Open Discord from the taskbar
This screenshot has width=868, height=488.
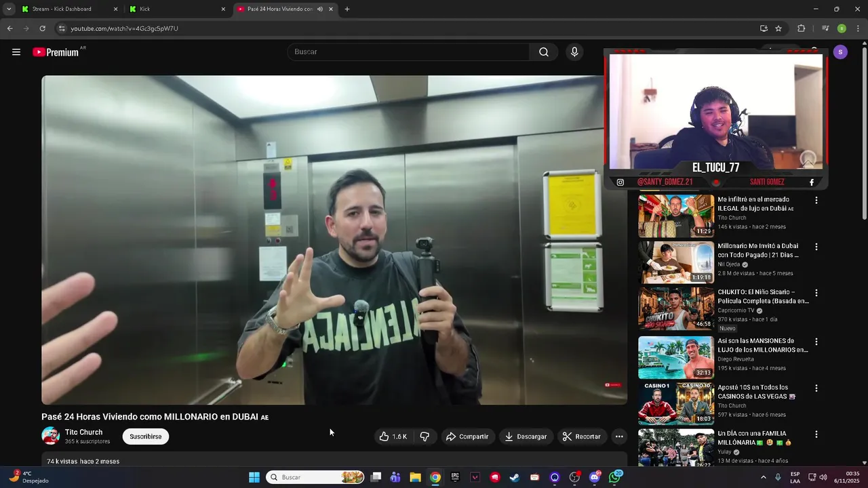click(595, 477)
